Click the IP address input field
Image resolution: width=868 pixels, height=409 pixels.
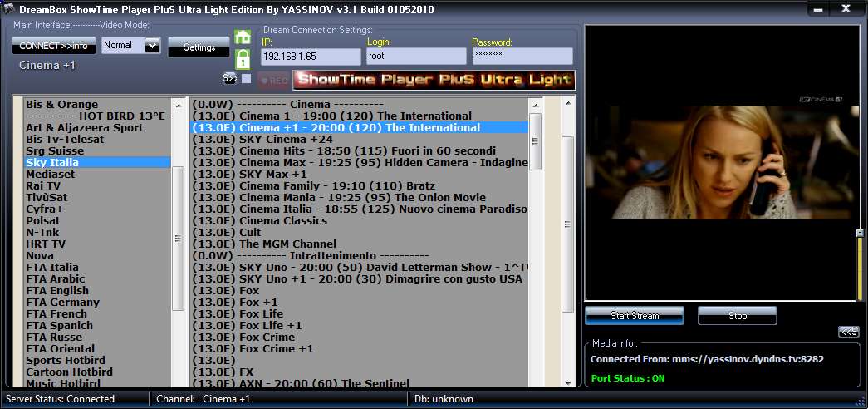311,56
